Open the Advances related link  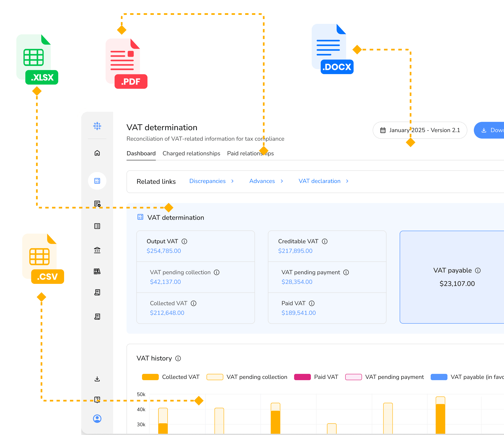pos(262,181)
